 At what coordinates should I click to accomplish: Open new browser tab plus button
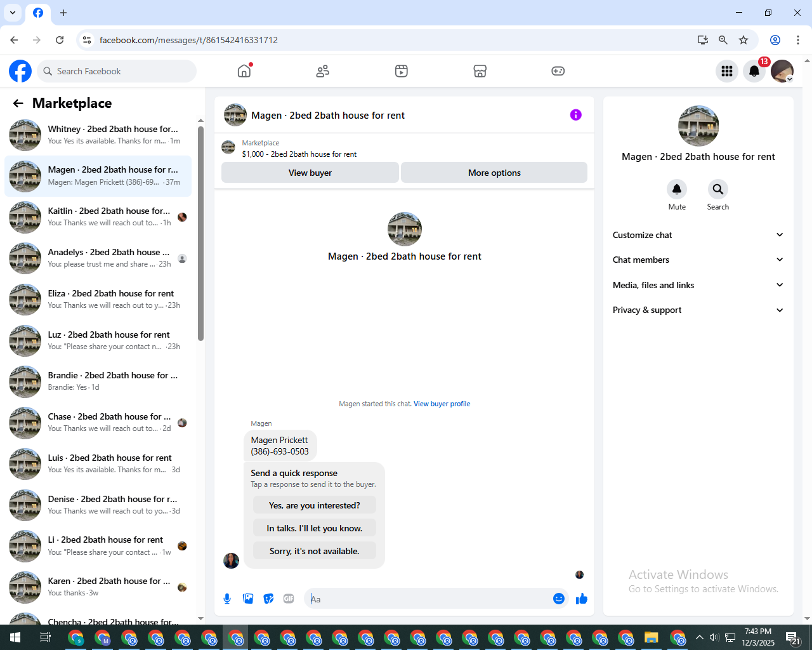63,13
